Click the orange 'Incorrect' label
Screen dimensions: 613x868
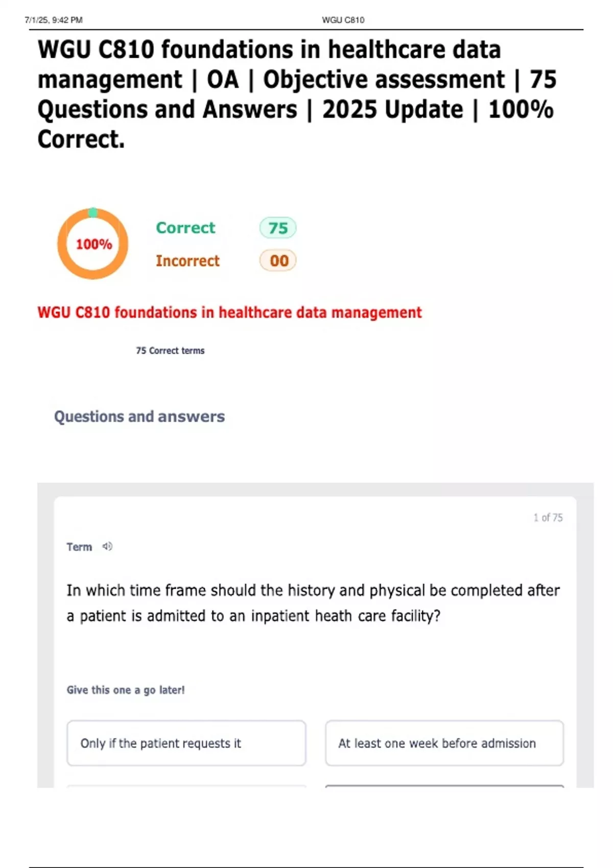[x=187, y=261]
